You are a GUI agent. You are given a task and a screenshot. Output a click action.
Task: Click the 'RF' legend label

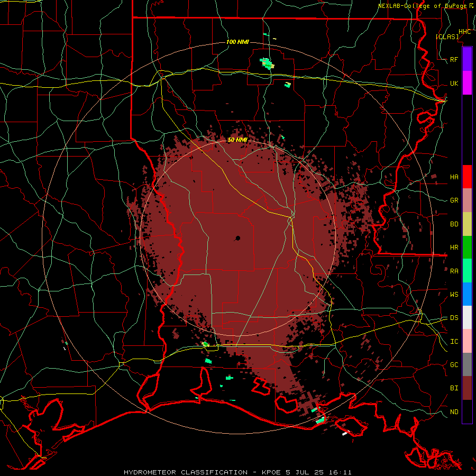click(454, 59)
